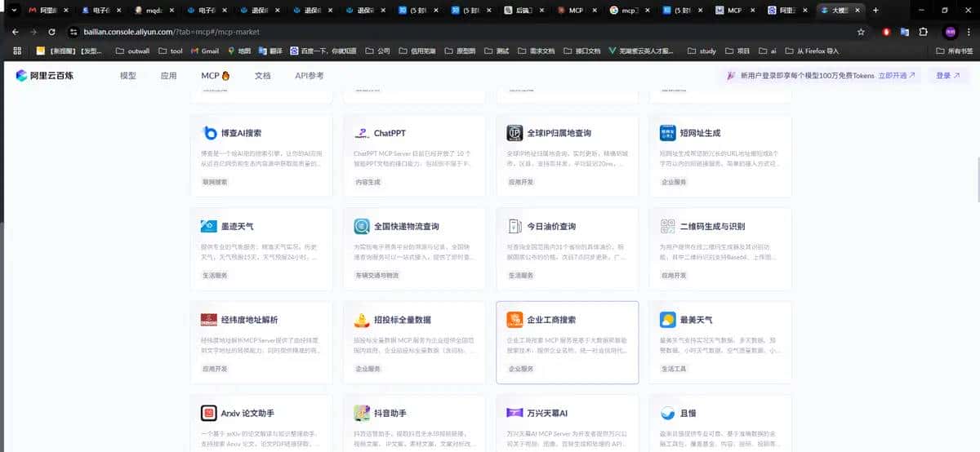The width and height of the screenshot is (980, 452).
Task: Open the browser extensions puzzle icon
Action: [x=924, y=32]
